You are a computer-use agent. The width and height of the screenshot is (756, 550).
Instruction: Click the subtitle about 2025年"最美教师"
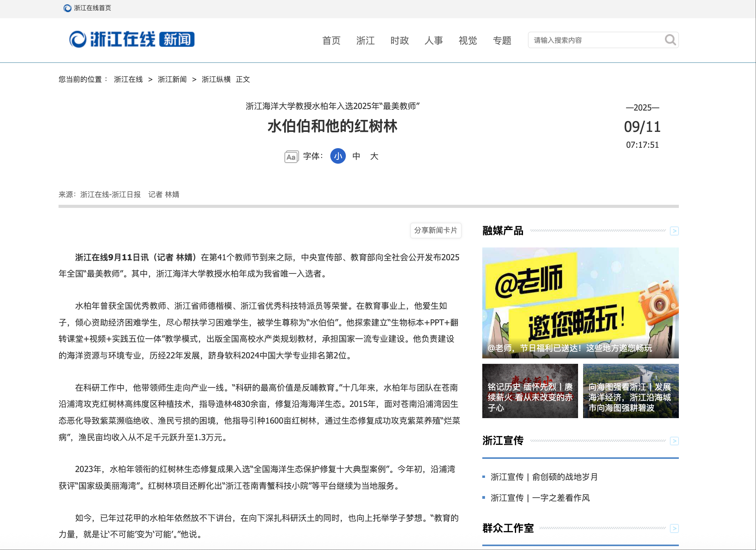(333, 106)
